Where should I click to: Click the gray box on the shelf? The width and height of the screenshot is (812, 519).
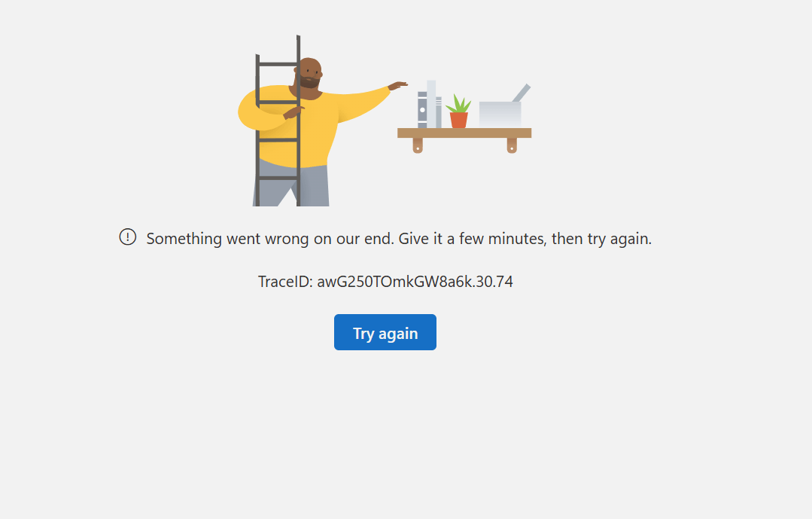(x=500, y=114)
